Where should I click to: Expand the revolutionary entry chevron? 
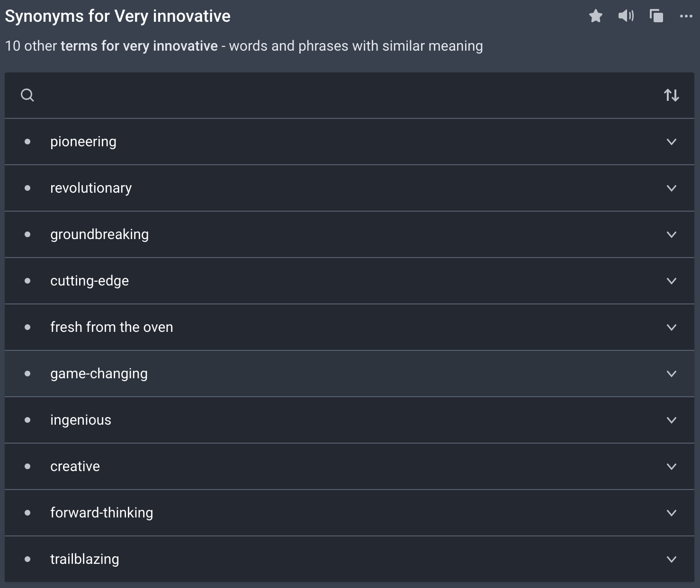click(x=671, y=188)
